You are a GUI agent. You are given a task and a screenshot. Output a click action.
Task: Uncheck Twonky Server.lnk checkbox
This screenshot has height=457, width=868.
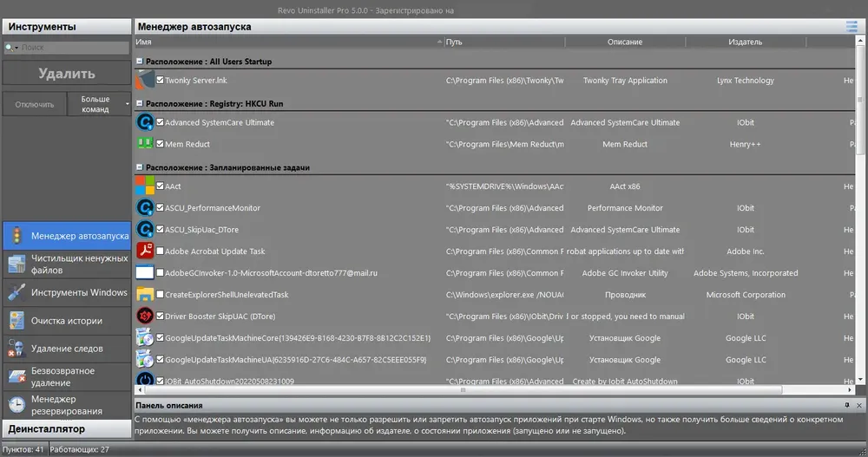tap(160, 80)
